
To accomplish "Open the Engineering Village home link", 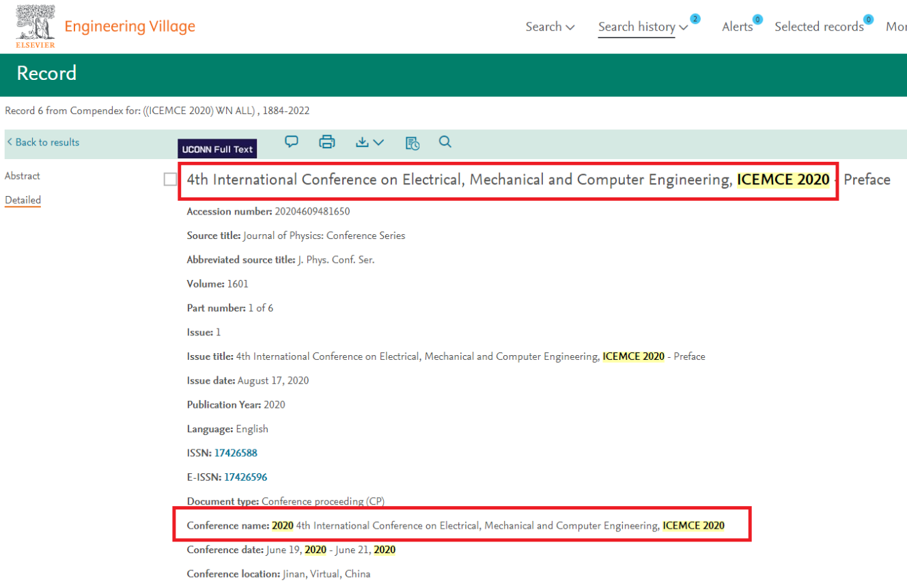I will 130,27.
